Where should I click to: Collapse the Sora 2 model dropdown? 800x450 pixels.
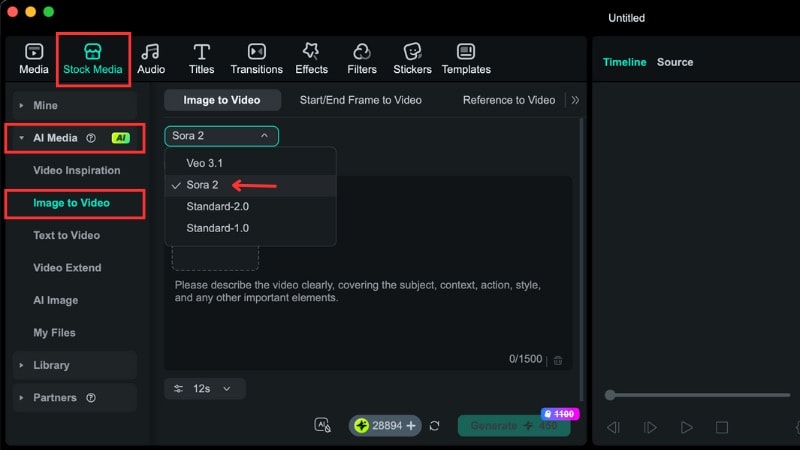[222, 135]
